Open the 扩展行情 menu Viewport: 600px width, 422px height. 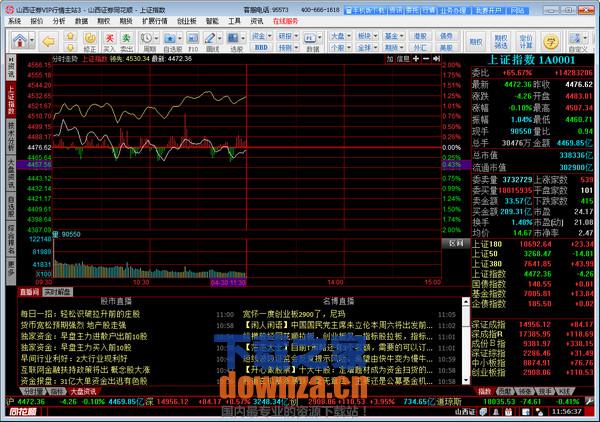coord(154,21)
